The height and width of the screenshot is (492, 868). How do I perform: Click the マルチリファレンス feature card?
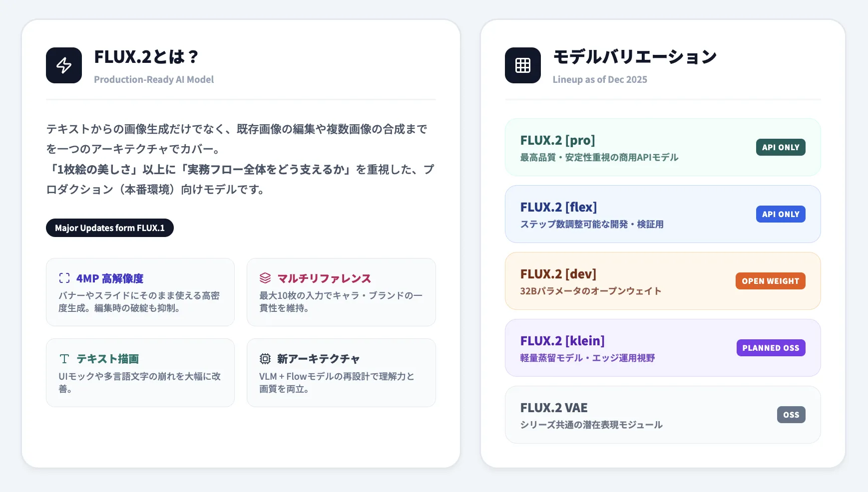click(341, 292)
